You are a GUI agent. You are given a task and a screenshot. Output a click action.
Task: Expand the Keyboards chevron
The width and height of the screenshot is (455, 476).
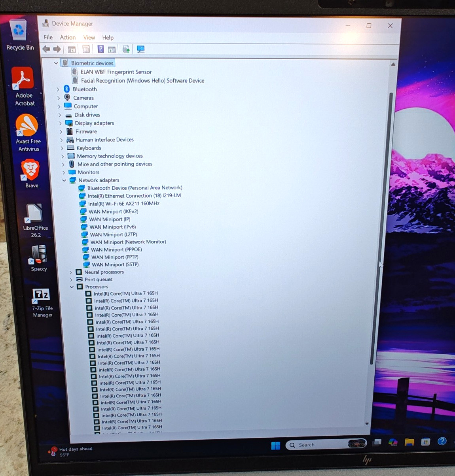(x=62, y=148)
